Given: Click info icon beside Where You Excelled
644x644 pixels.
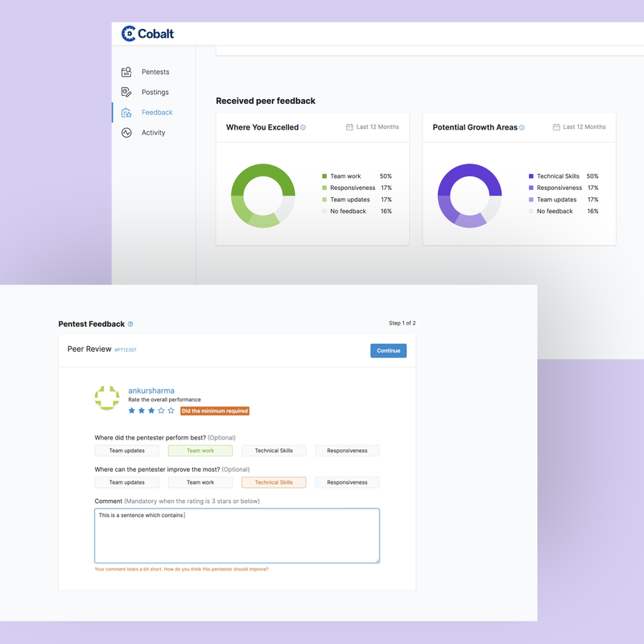Looking at the screenshot, I should 303,127.
